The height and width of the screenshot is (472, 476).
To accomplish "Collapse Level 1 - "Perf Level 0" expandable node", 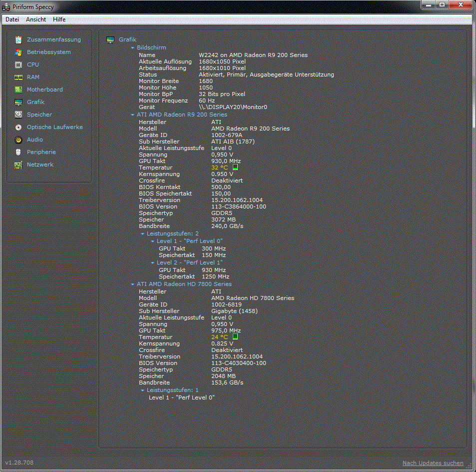I will tap(153, 241).
